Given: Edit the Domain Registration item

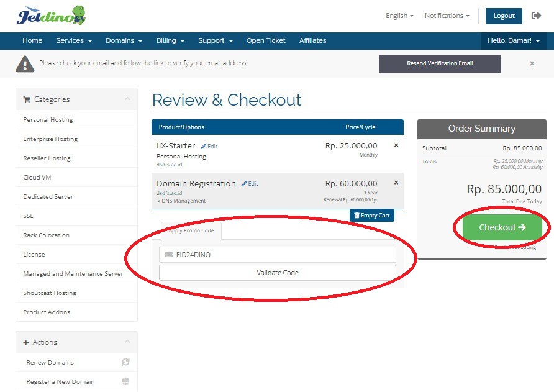Looking at the screenshot, I should pyautogui.click(x=250, y=184).
